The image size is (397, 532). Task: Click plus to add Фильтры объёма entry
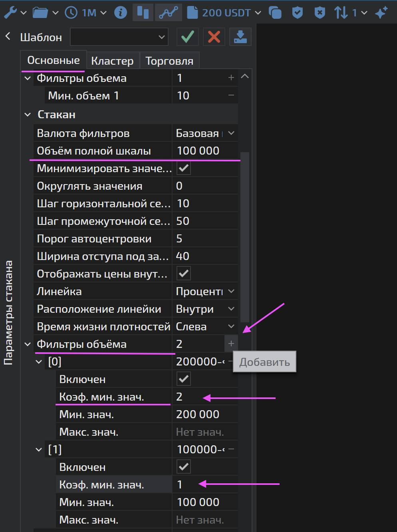pos(231,343)
